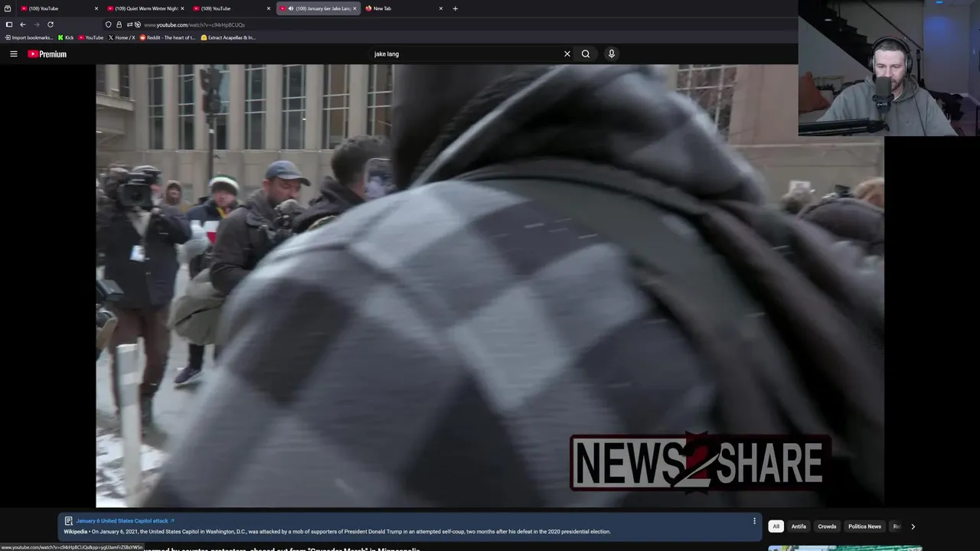980x551 pixels.
Task: Open YouTube hamburger guide menu
Action: point(14,54)
